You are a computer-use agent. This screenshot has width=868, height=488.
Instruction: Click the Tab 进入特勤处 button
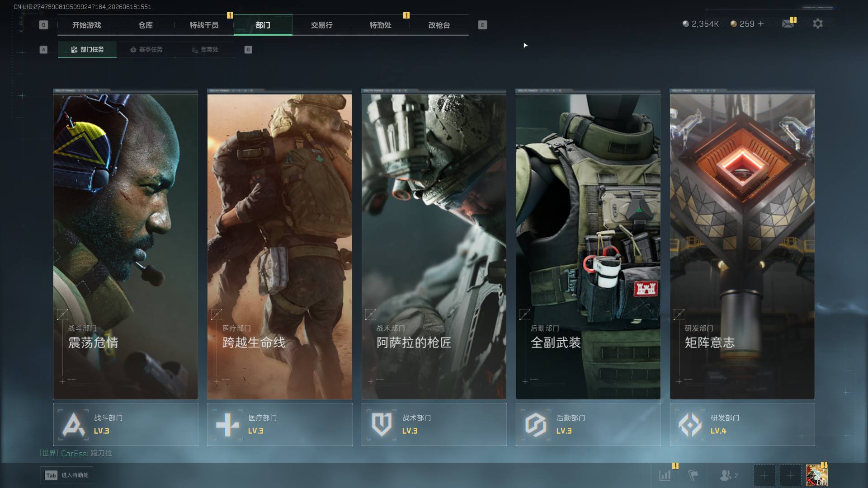(66, 475)
